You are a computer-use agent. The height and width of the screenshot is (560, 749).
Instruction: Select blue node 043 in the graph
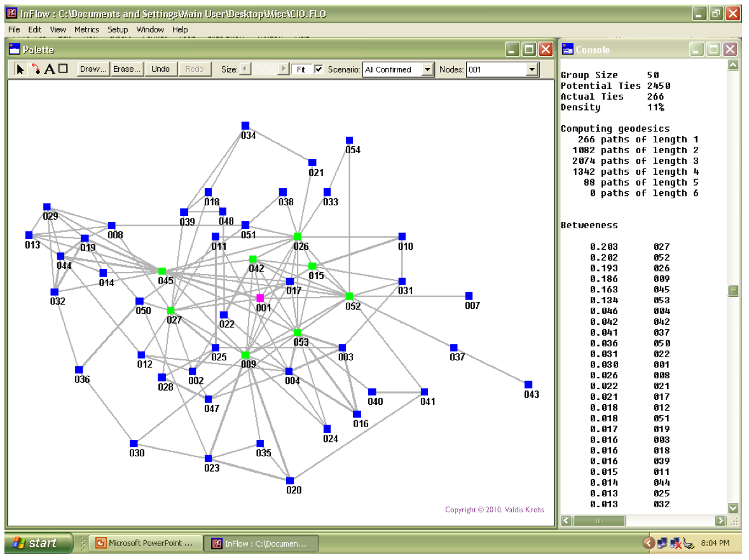(528, 385)
